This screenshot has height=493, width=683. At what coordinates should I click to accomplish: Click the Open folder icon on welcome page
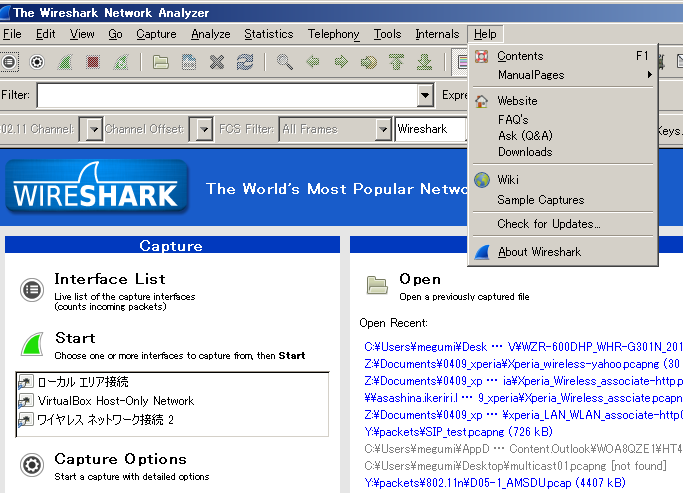[x=377, y=286]
